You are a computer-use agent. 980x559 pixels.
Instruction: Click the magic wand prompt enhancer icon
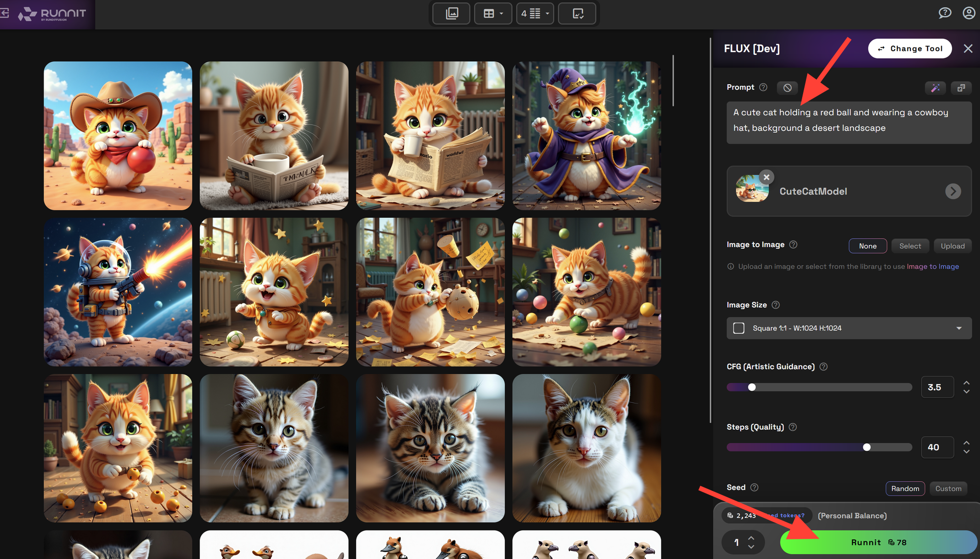pyautogui.click(x=935, y=88)
